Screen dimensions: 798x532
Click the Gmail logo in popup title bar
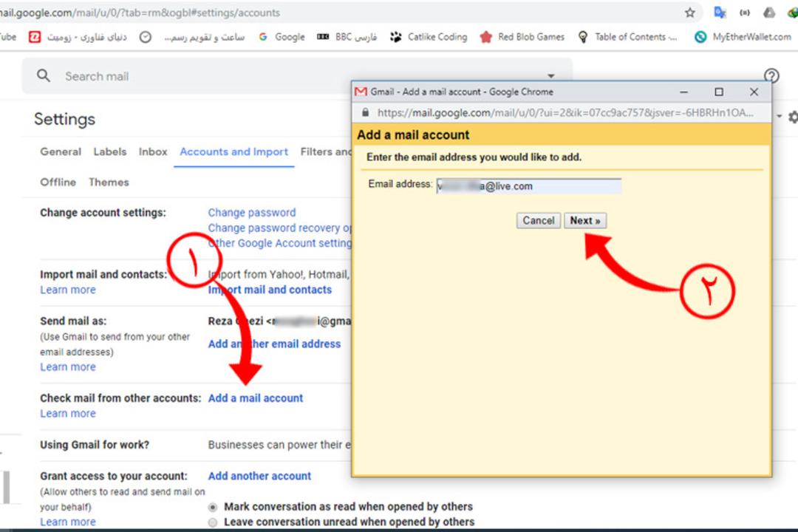pyautogui.click(x=361, y=92)
